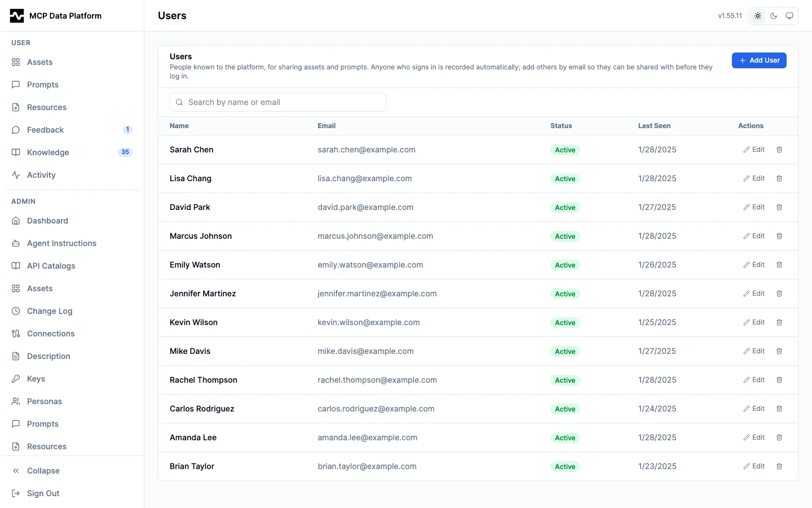This screenshot has height=508, width=812.
Task: Focus the search by name or email field
Action: [x=278, y=102]
